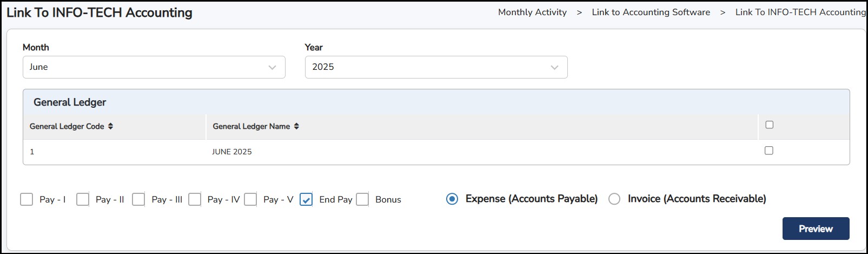
Task: Open the Month dropdown showing June
Action: pyautogui.click(x=154, y=67)
